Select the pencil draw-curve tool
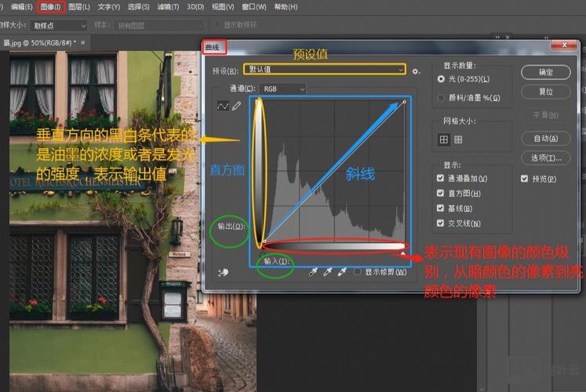The height and width of the screenshot is (392, 586). 236,106
